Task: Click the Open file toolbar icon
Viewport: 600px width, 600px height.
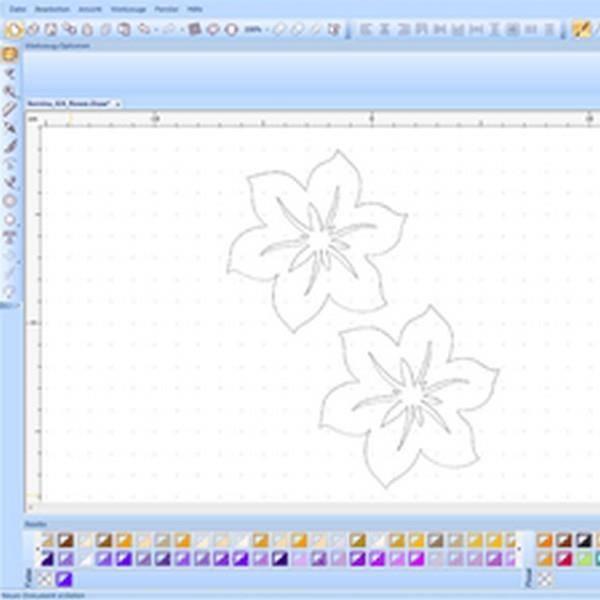Action: [34, 29]
